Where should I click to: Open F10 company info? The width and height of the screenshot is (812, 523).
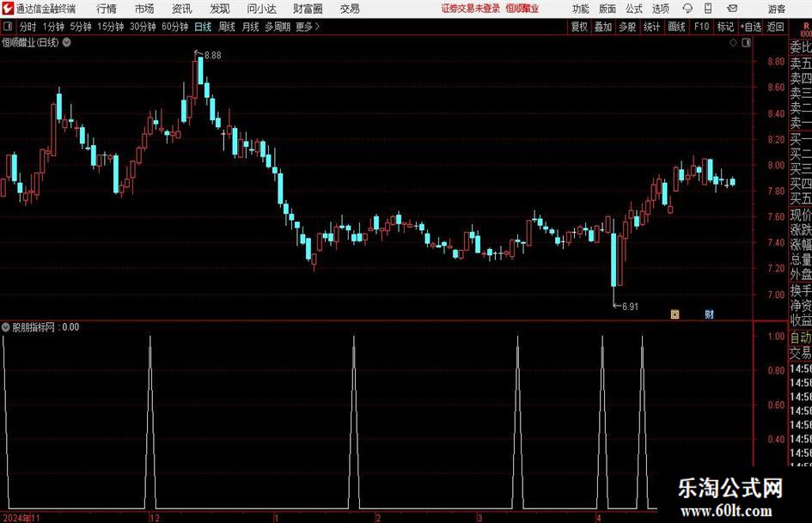pyautogui.click(x=701, y=27)
